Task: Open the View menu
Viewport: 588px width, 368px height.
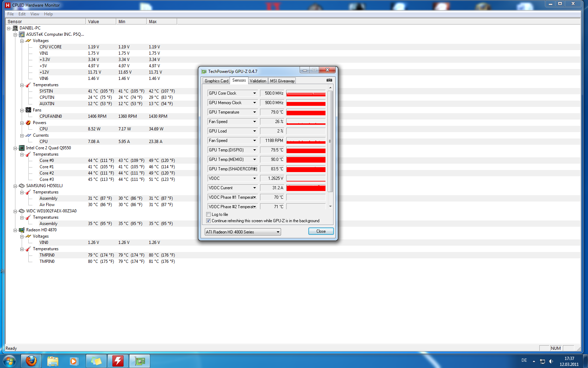Action: 35,14
